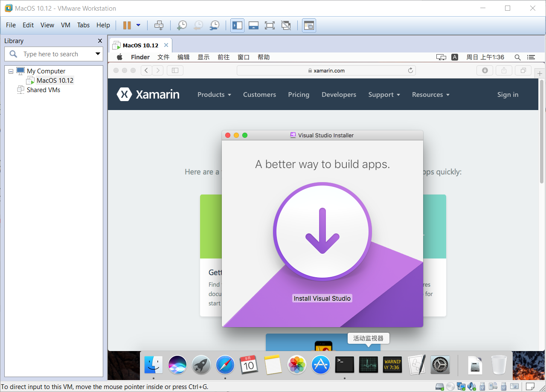
Task: Open the Apple menu
Action: point(120,57)
